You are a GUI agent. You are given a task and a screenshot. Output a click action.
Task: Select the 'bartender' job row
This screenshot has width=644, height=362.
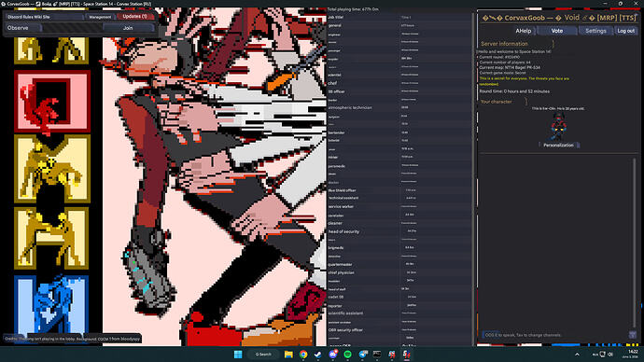pos(399,132)
